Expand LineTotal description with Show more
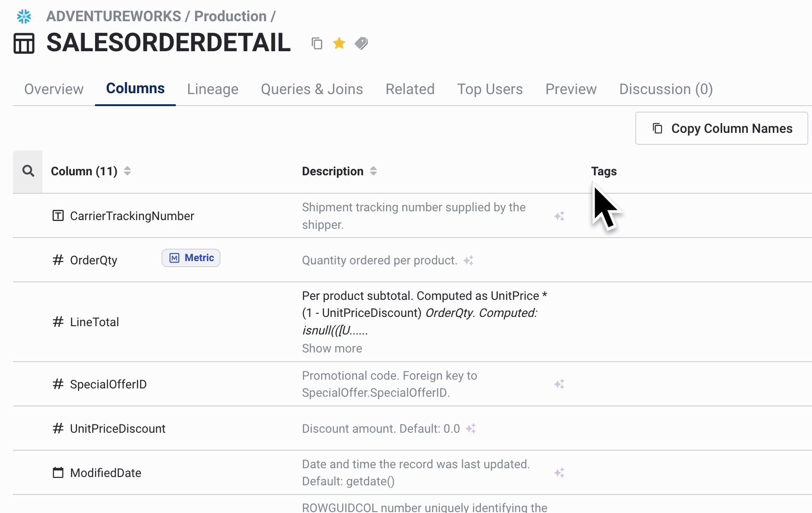The width and height of the screenshot is (812, 513). click(332, 348)
